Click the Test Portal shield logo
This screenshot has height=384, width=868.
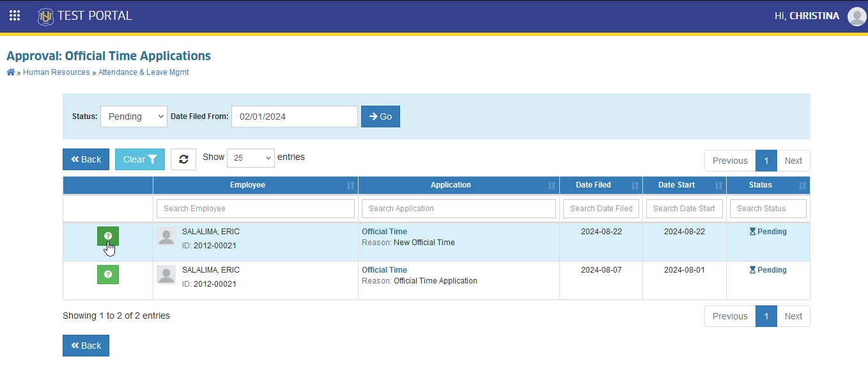[45, 16]
